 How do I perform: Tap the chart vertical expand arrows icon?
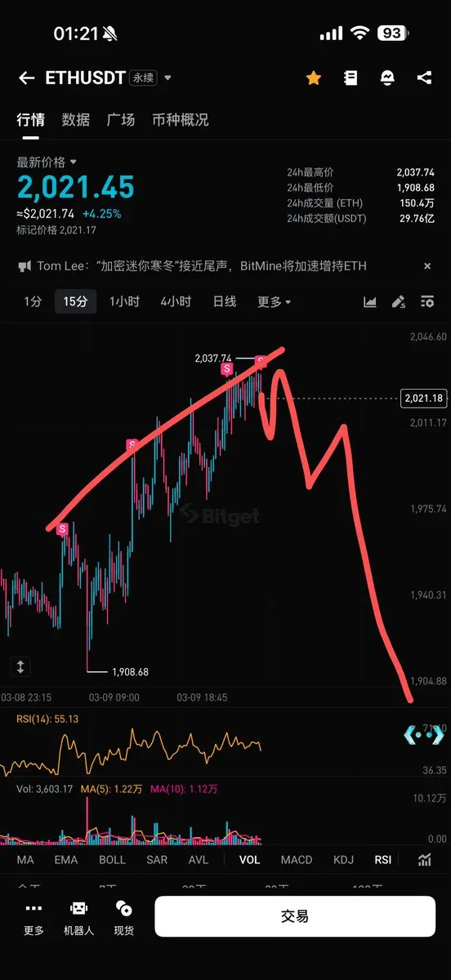(20, 666)
